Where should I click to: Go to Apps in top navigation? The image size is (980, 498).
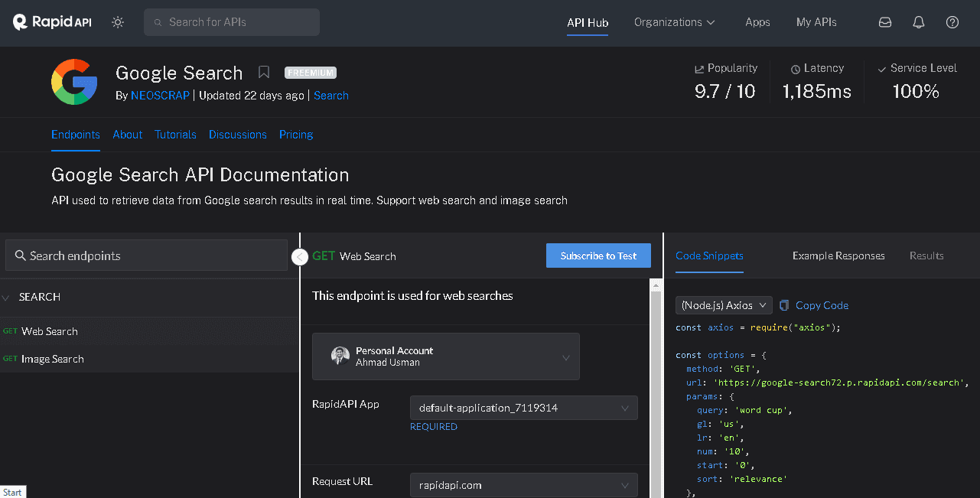click(x=757, y=22)
